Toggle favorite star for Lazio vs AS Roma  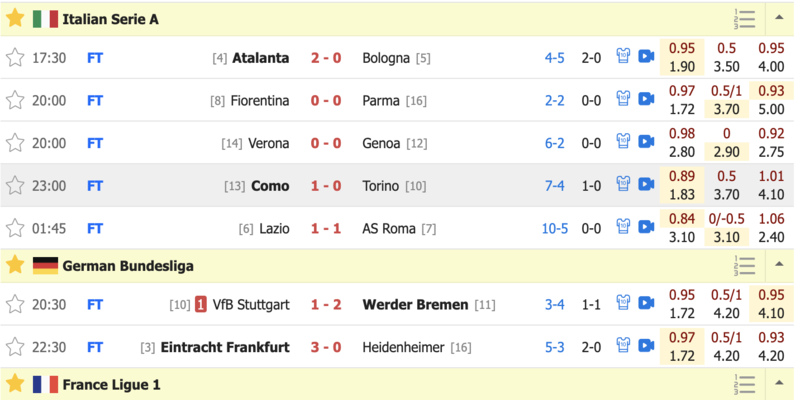tap(15, 228)
